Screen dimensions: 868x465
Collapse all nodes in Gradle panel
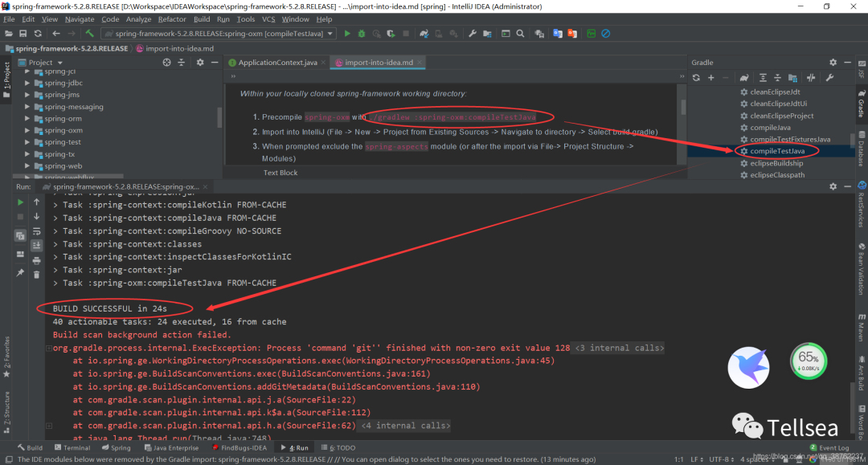(777, 78)
